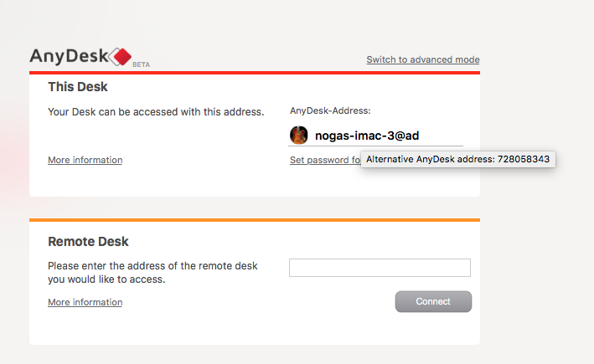The height and width of the screenshot is (364, 594).
Task: Open the Set password link
Action: (324, 160)
